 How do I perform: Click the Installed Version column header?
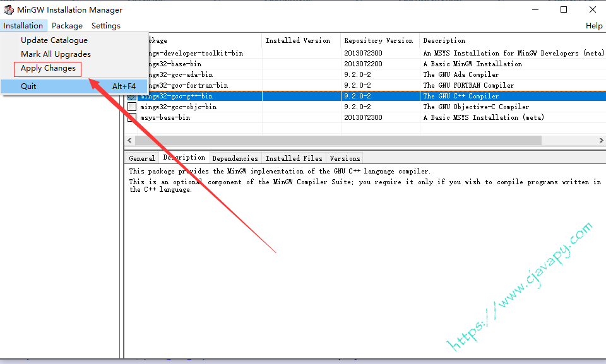pyautogui.click(x=301, y=40)
